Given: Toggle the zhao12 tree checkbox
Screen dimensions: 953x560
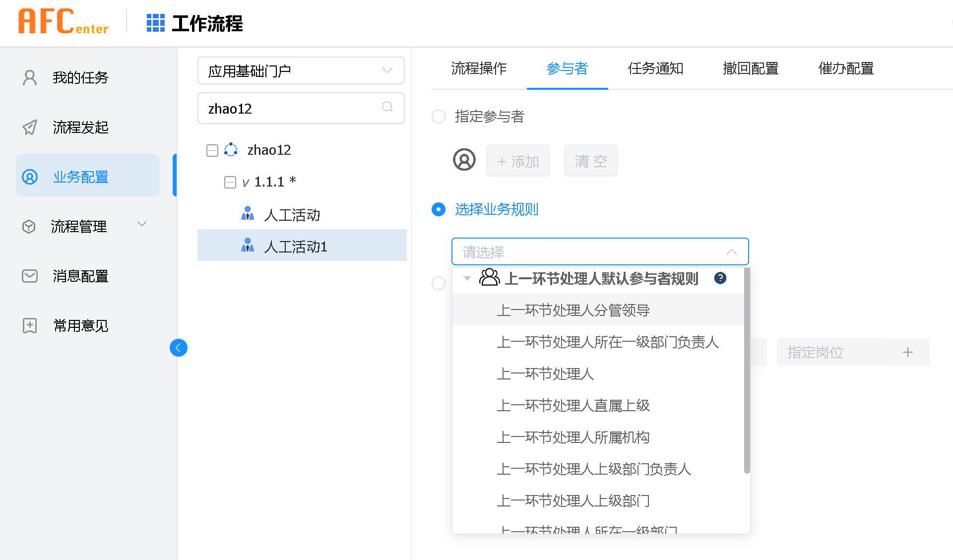Looking at the screenshot, I should click(212, 150).
